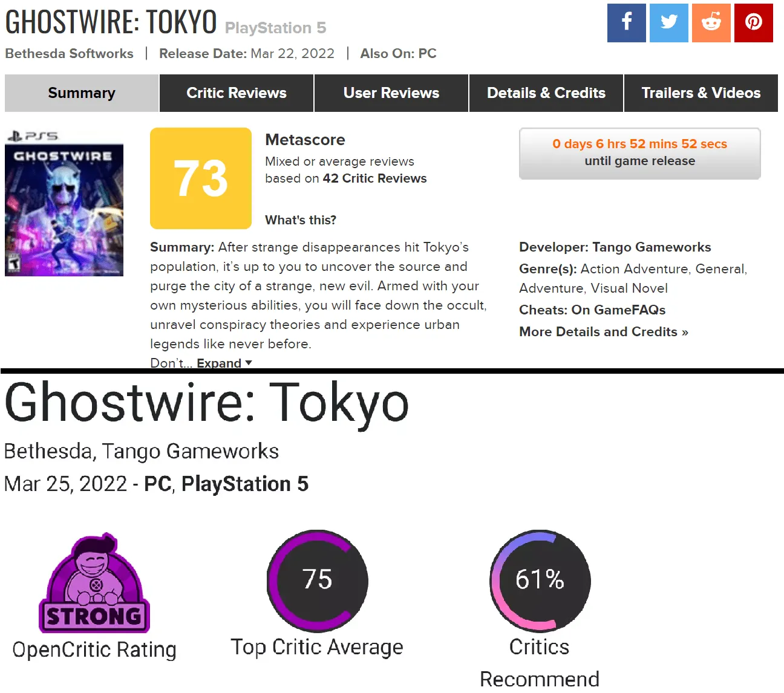
Task: Click the Metascore heading
Action: point(305,140)
